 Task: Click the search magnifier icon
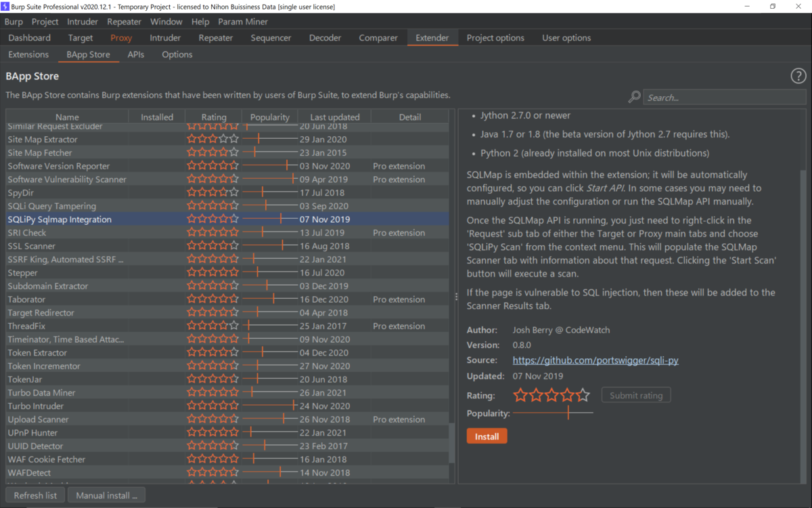(x=634, y=97)
